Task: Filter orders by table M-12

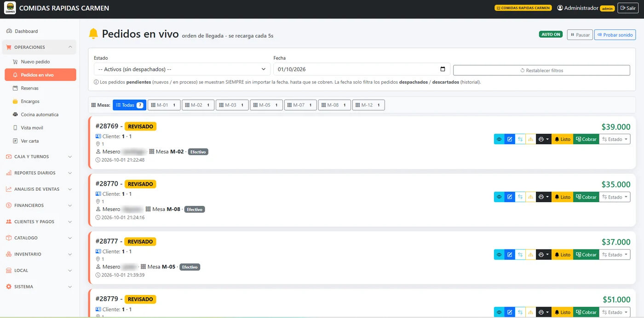Action: [368, 105]
